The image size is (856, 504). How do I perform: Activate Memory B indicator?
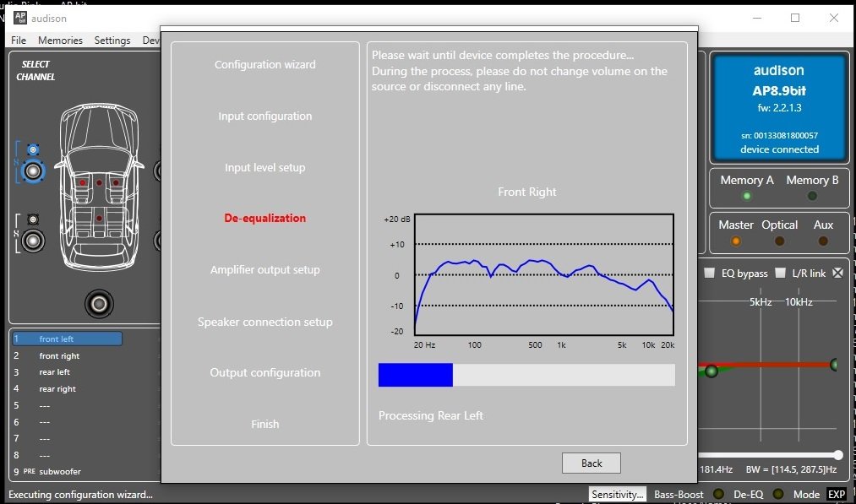(x=812, y=196)
